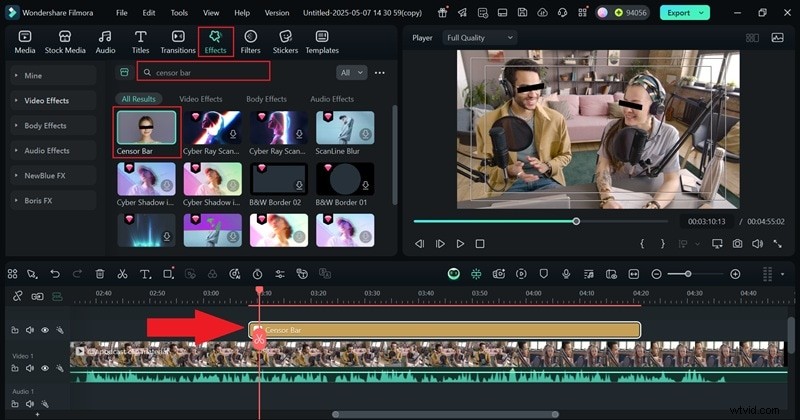800x420 pixels.
Task: Expand Mine in the effects sidebar
Action: pyautogui.click(x=53, y=75)
